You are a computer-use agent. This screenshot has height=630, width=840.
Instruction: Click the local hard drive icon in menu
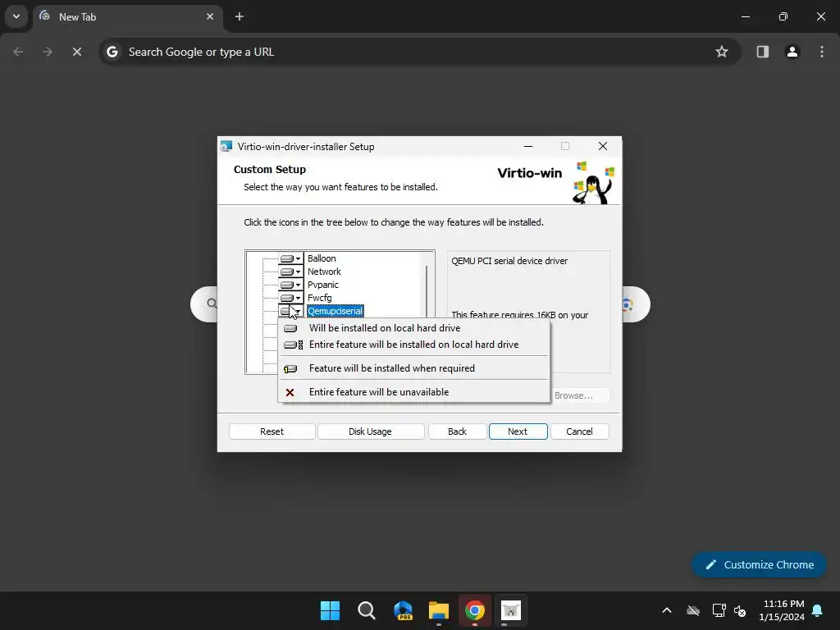pyautogui.click(x=290, y=328)
